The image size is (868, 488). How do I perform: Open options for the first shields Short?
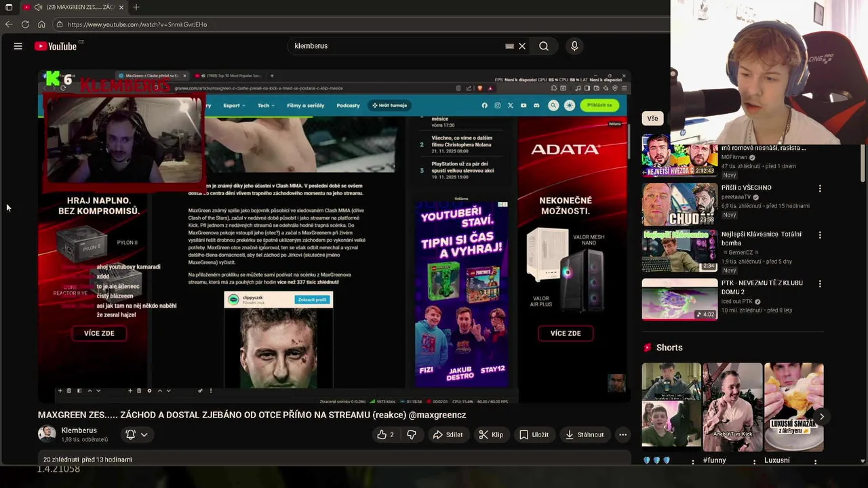(x=693, y=462)
